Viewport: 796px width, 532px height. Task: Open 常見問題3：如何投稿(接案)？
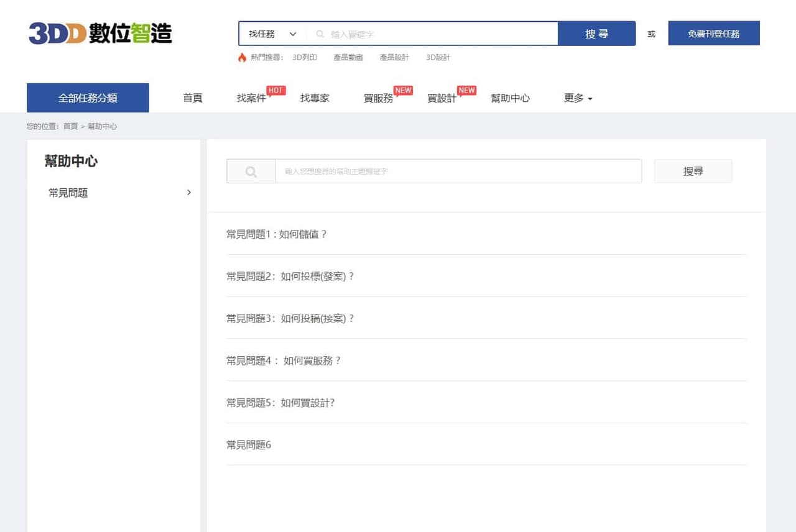[290, 319]
